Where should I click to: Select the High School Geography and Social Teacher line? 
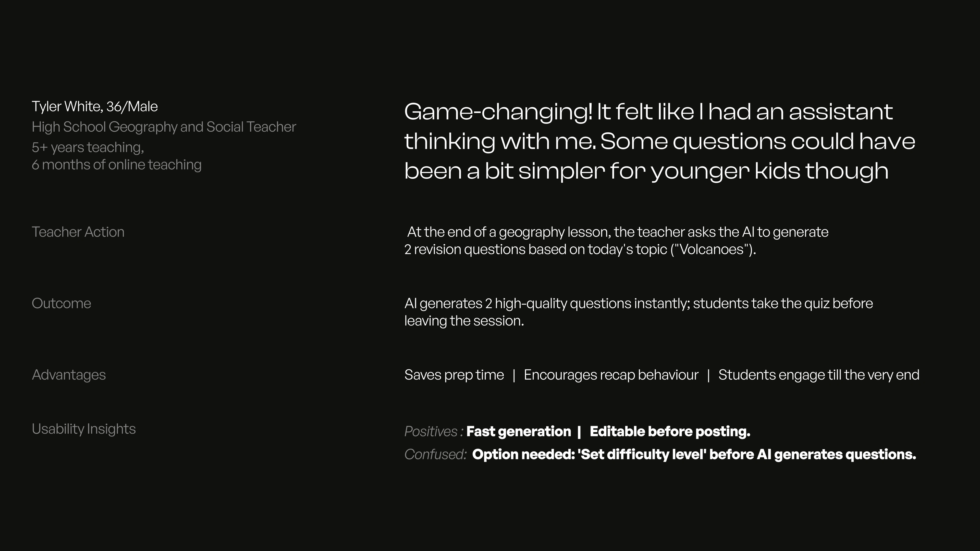tap(164, 127)
